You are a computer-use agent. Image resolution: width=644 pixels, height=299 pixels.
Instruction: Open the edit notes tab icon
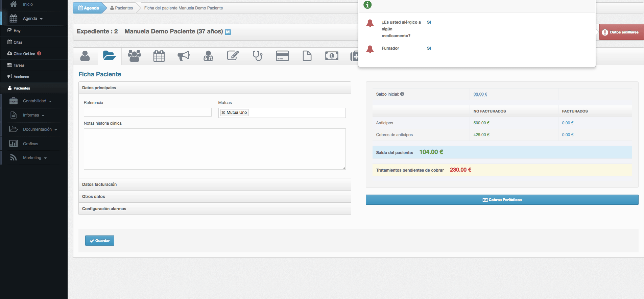click(x=233, y=56)
